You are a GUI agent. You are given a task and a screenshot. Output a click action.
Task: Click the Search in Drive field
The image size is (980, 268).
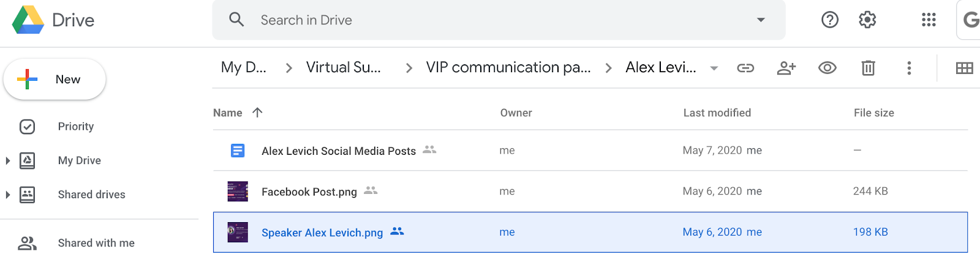click(x=490, y=20)
